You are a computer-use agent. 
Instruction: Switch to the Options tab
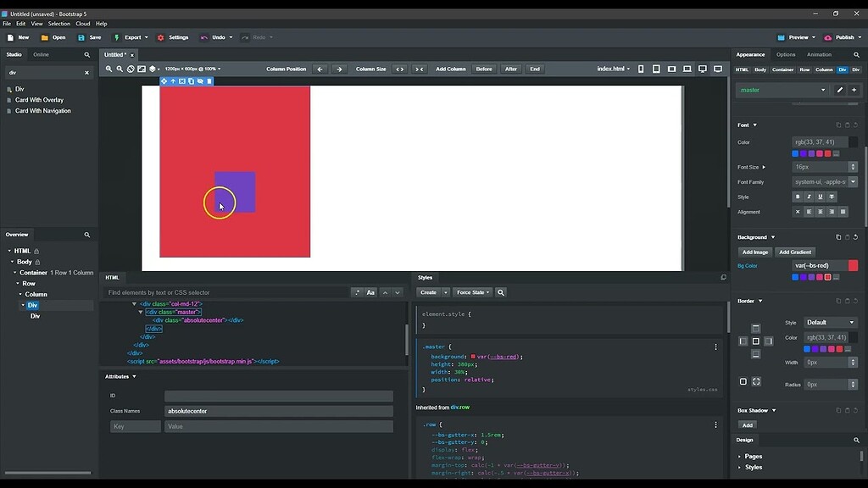pyautogui.click(x=786, y=55)
